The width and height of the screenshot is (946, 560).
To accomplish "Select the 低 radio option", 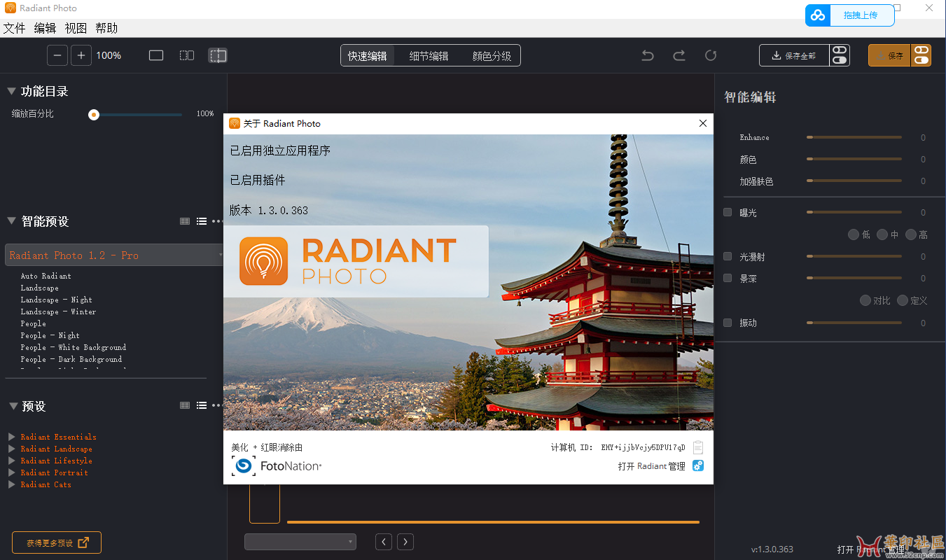I will click(x=854, y=234).
